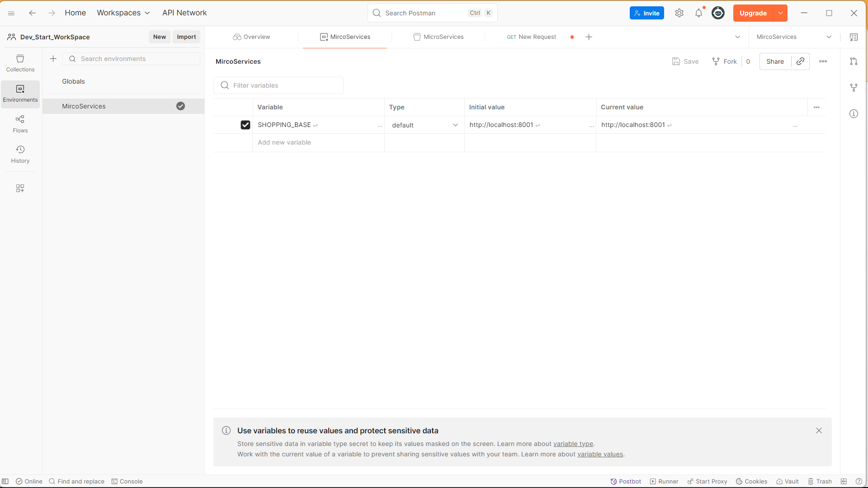868x488 pixels.
Task: Click the Invite button
Action: (x=646, y=13)
